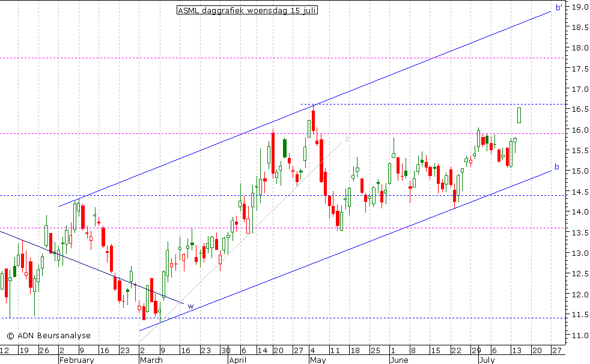Select date label 15 on time axis
The height and width of the screenshot is (364, 590).
(x=436, y=350)
